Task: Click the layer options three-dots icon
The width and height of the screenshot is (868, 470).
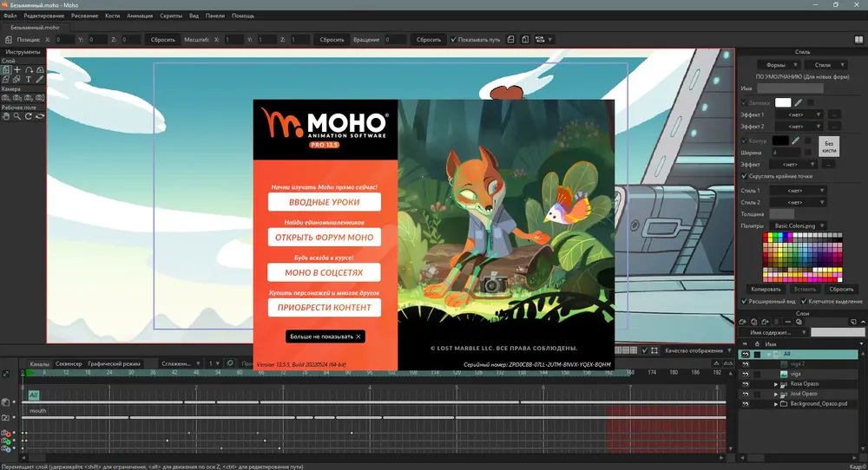Action: pos(788,321)
